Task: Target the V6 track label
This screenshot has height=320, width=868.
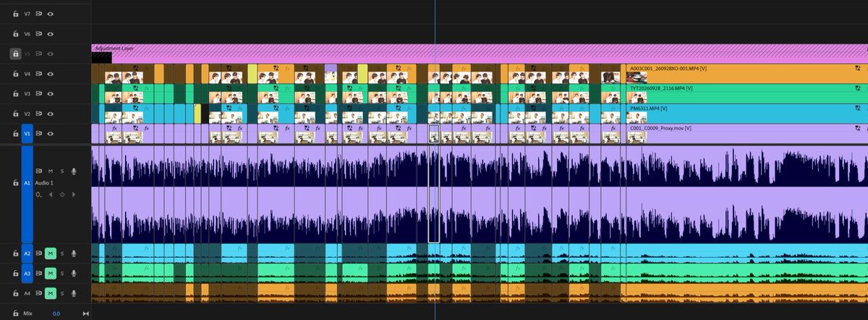Action: [27, 33]
